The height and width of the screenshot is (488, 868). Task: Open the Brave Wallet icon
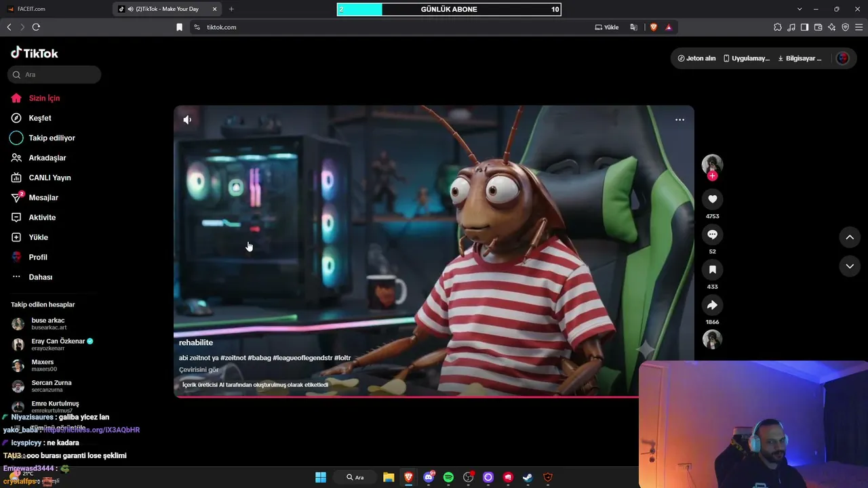[x=818, y=27]
